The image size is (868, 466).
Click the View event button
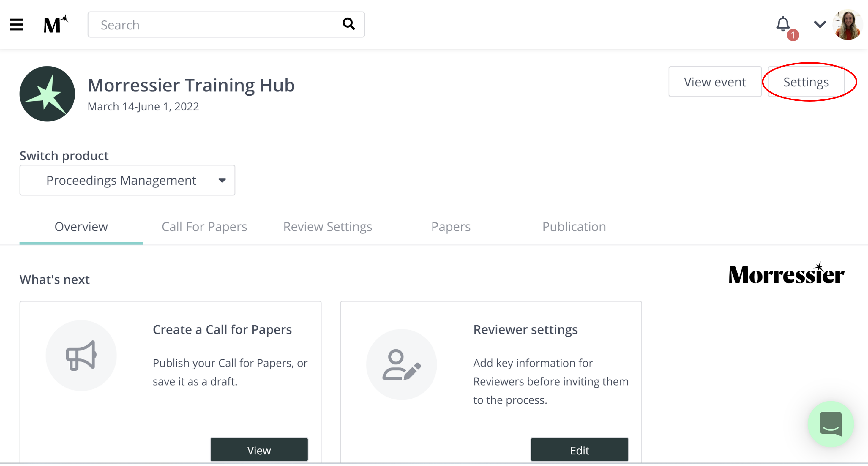[x=715, y=82]
